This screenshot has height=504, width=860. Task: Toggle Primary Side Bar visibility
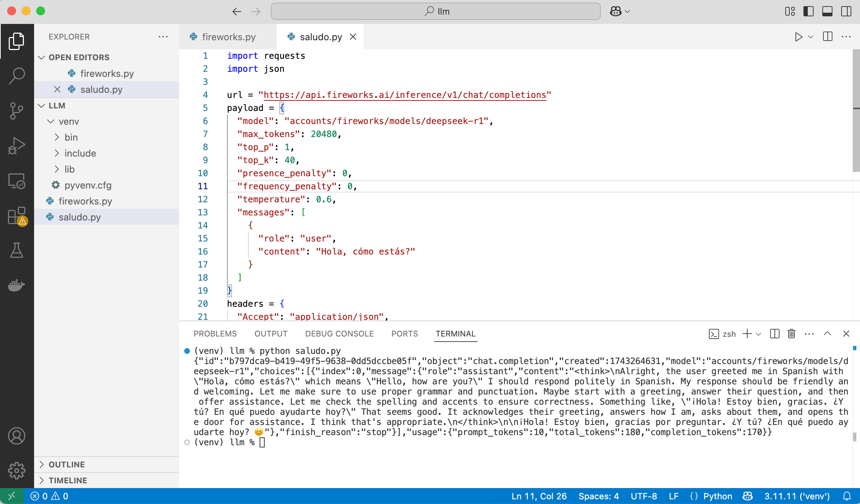pyautogui.click(x=809, y=12)
